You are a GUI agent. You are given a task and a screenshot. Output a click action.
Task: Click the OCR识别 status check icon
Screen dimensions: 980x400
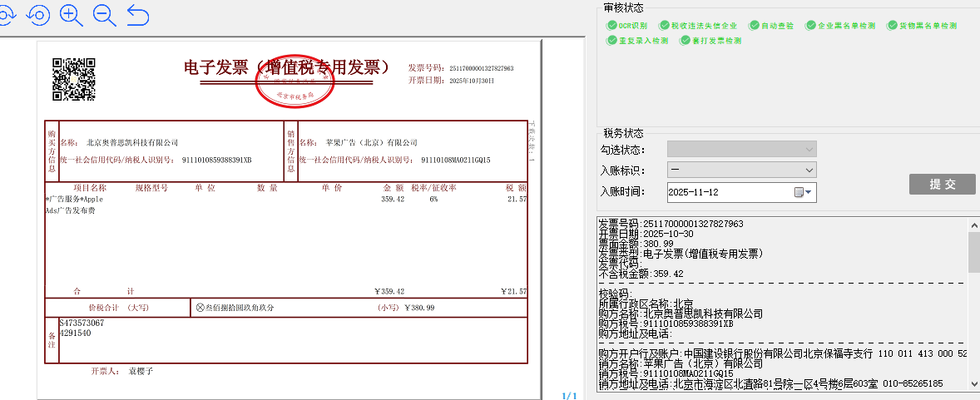click(612, 26)
